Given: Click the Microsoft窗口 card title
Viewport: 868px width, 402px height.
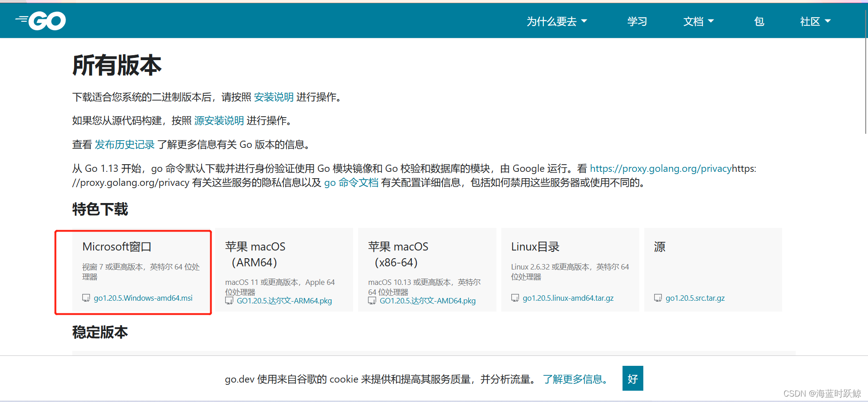Looking at the screenshot, I should pos(117,246).
